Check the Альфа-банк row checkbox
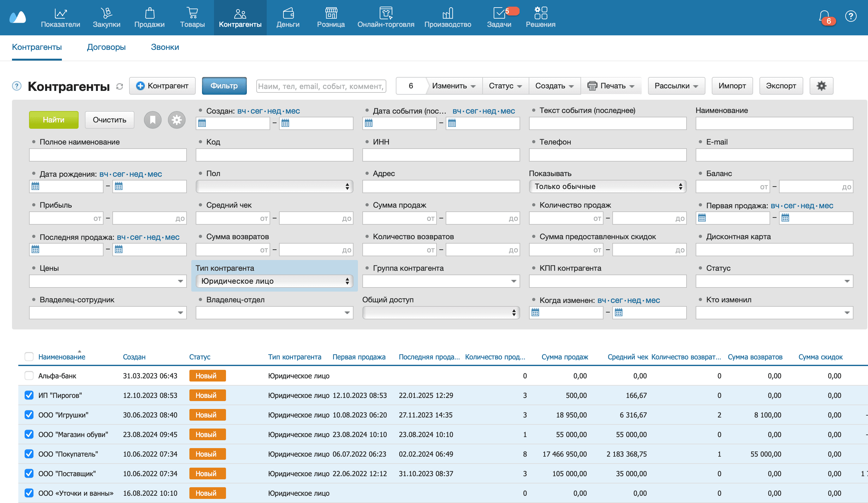This screenshot has height=503, width=868. pyautogui.click(x=29, y=376)
